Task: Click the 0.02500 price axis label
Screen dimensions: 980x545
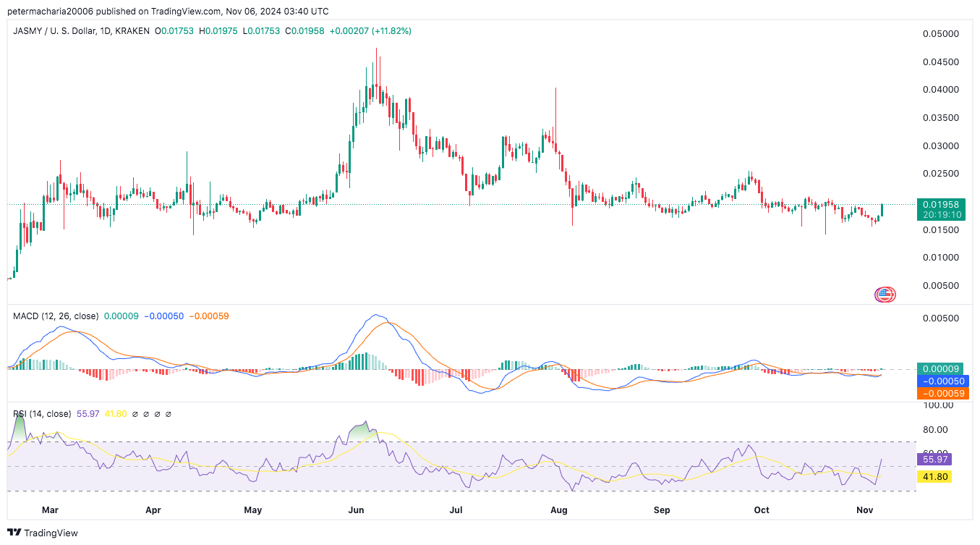Action: [x=942, y=174]
